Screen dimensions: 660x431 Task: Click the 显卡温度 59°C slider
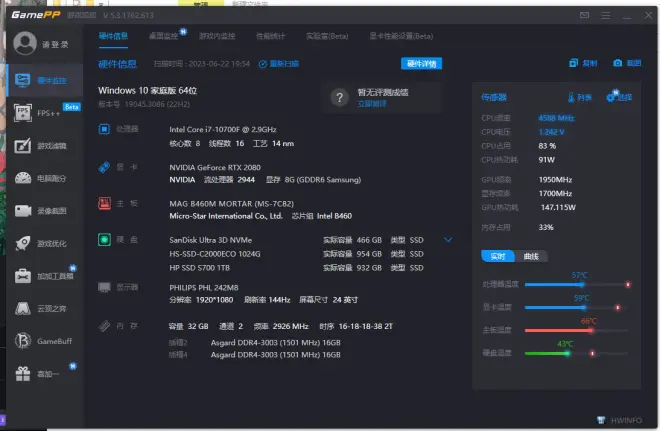[x=577, y=307]
